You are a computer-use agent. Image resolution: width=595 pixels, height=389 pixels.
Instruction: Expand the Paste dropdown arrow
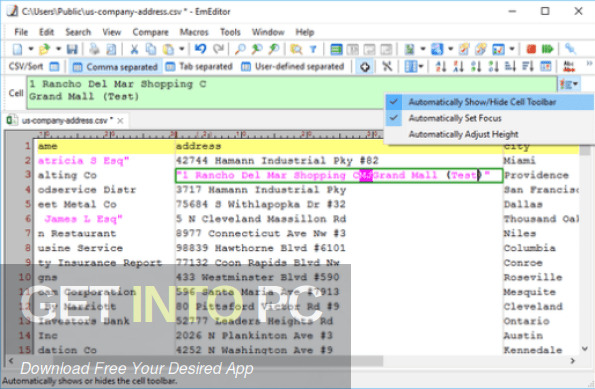tap(181, 49)
